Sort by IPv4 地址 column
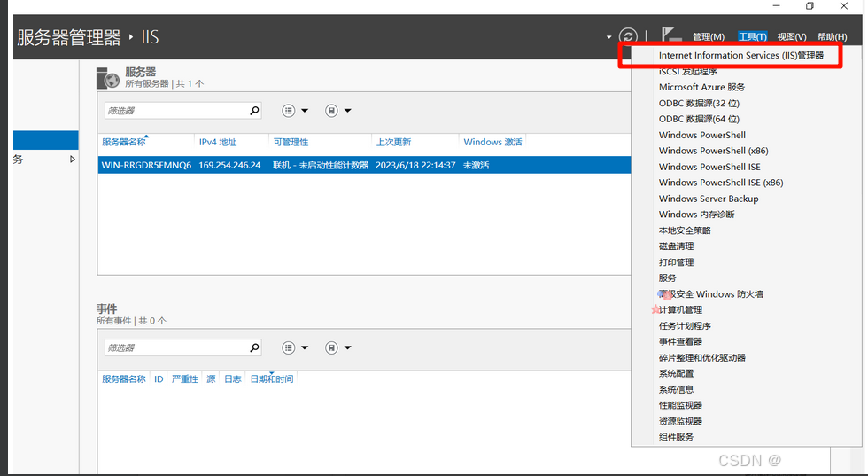The height and width of the screenshot is (476, 868). click(218, 142)
